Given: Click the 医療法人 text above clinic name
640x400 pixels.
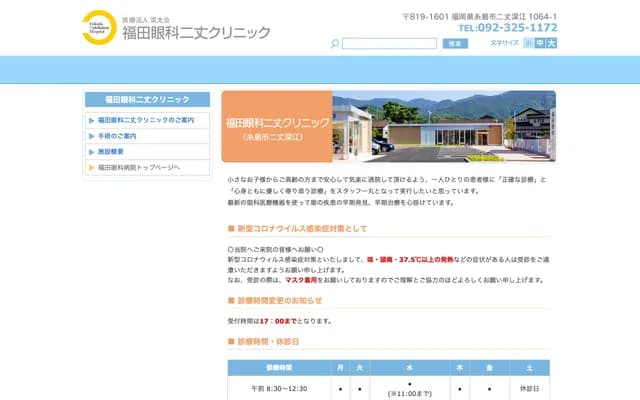Looking at the screenshot, I should 135,20.
